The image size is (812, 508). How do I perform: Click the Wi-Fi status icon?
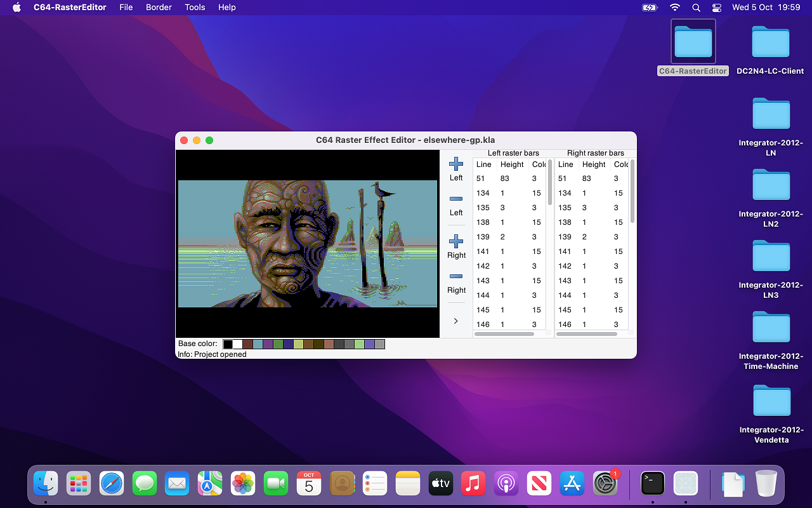pos(675,8)
